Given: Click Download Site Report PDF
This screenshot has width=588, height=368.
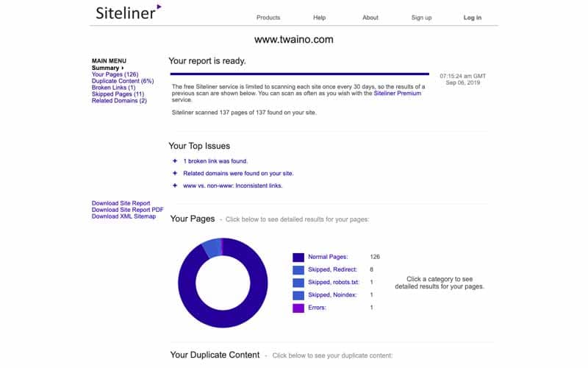Looking at the screenshot, I should click(x=127, y=210).
